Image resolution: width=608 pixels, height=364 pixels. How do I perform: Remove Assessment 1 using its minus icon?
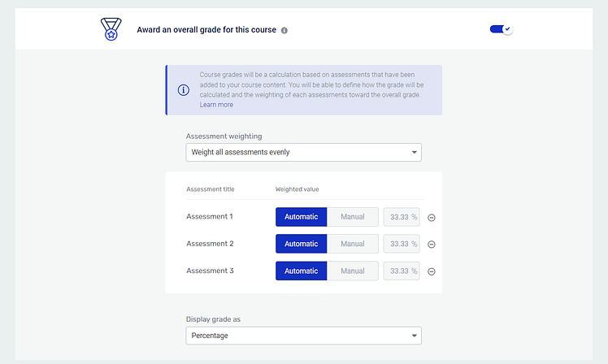(x=432, y=218)
